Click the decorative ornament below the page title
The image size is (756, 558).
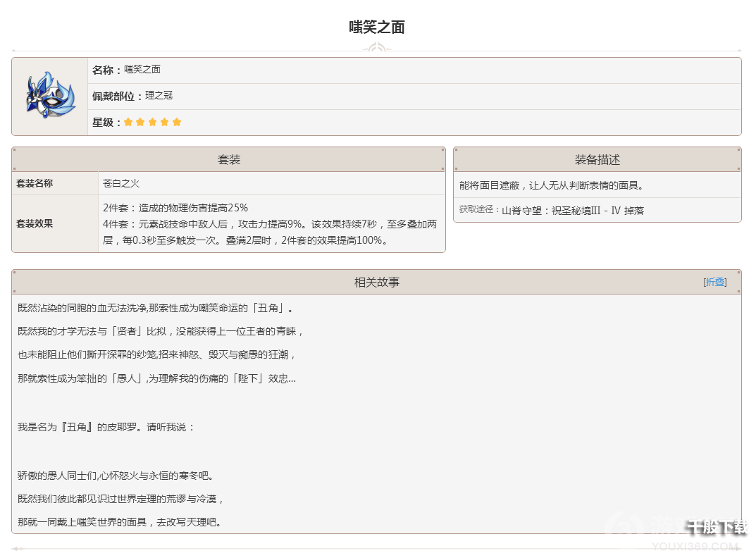point(377,49)
